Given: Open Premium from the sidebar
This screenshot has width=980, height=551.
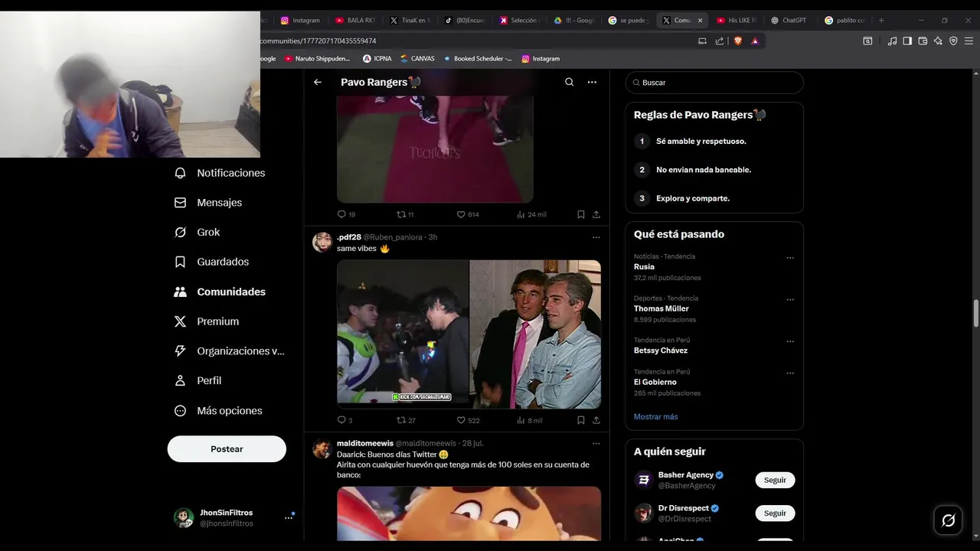Looking at the screenshot, I should click(x=207, y=321).
